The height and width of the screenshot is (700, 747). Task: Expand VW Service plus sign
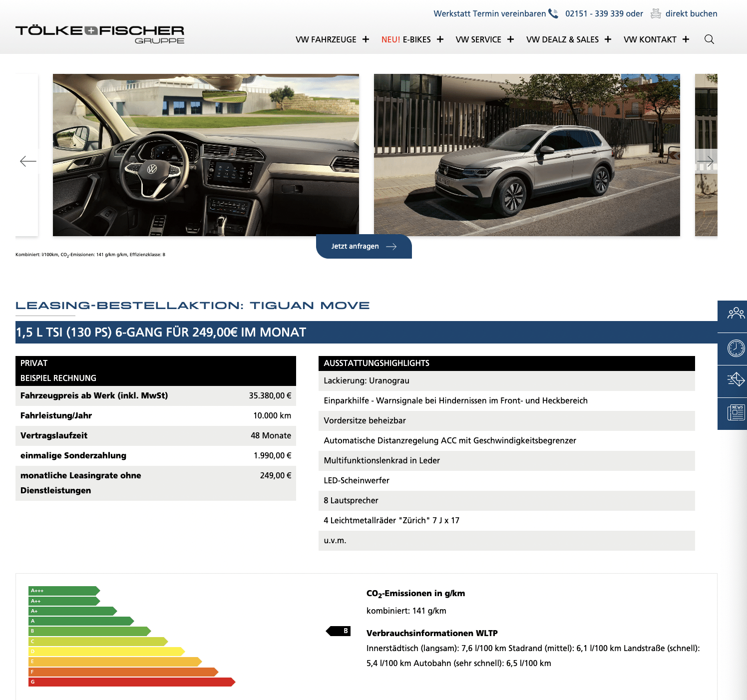(x=510, y=39)
